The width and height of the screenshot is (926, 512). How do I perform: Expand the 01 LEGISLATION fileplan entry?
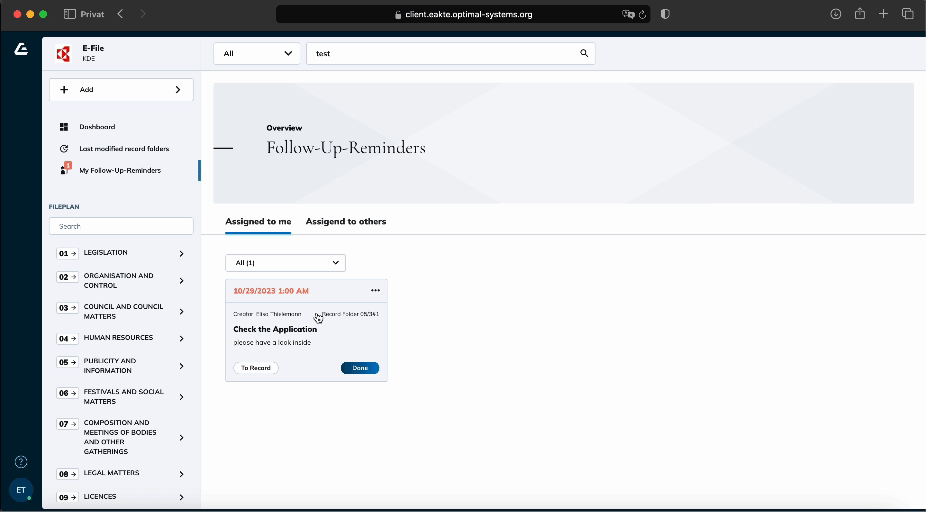pyautogui.click(x=181, y=254)
